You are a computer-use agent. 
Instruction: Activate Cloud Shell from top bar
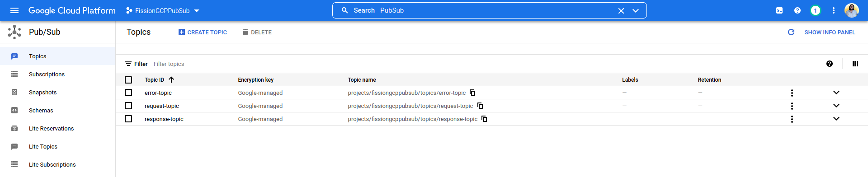coord(779,10)
